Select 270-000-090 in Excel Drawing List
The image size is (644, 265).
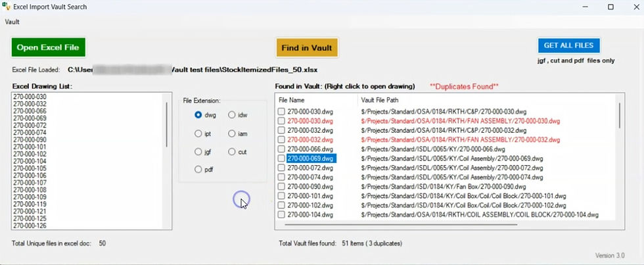[30, 139]
